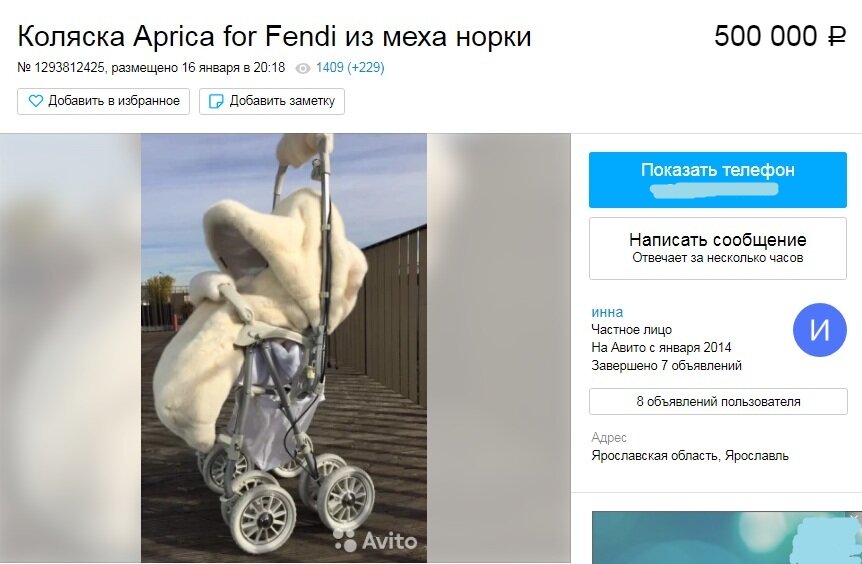This screenshot has width=862, height=564.
Task: Click the eye views icon
Action: 303,68
